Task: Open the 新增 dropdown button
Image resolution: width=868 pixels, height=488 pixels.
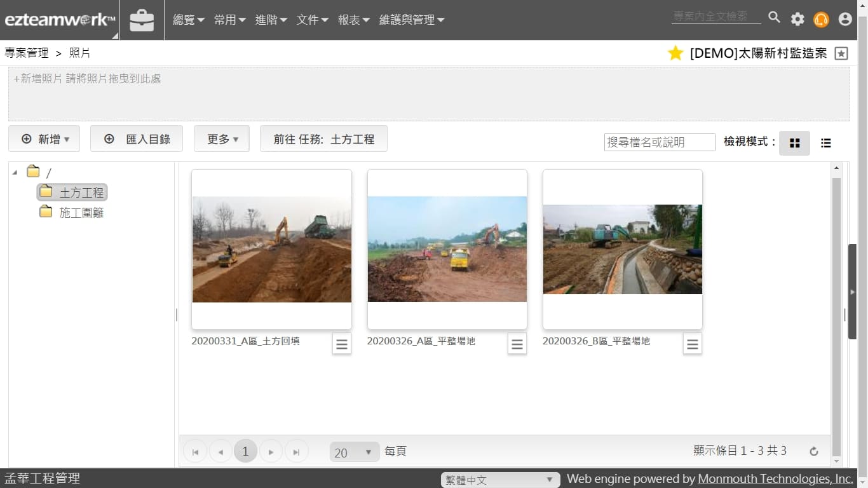Action: (x=44, y=139)
